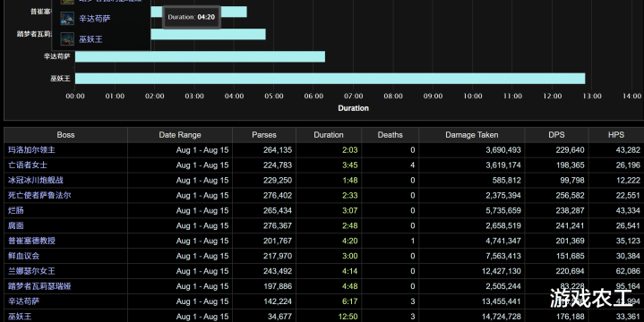Open 烂肠 boss link in table
Screen dimensions: 644x322
tap(16, 211)
